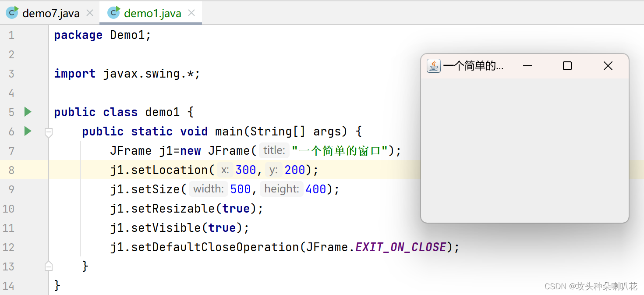Viewport: 644px width, 295px height.
Task: Click the window title text 一个简单的...
Action: coord(474,66)
